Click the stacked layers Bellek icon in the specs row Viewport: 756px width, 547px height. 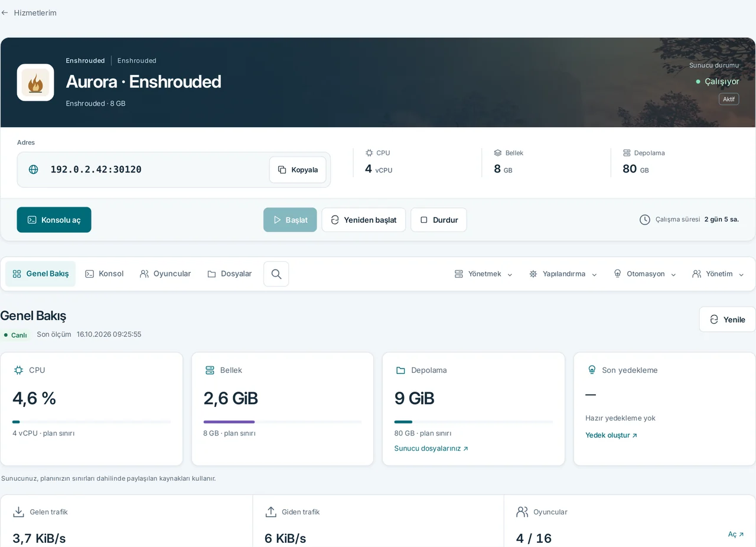498,153
